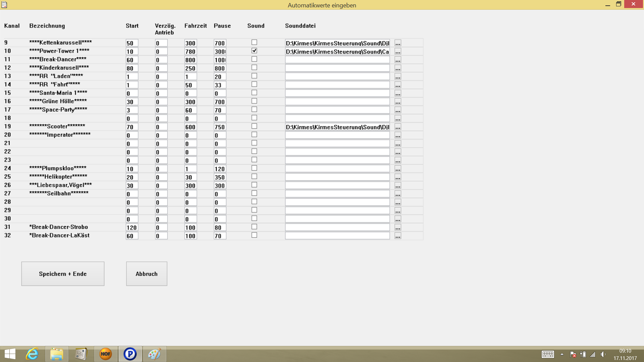Viewport: 644px width, 362px height.
Task: Click Sounddatei path field for Power-Tower 1
Action: [x=337, y=52]
